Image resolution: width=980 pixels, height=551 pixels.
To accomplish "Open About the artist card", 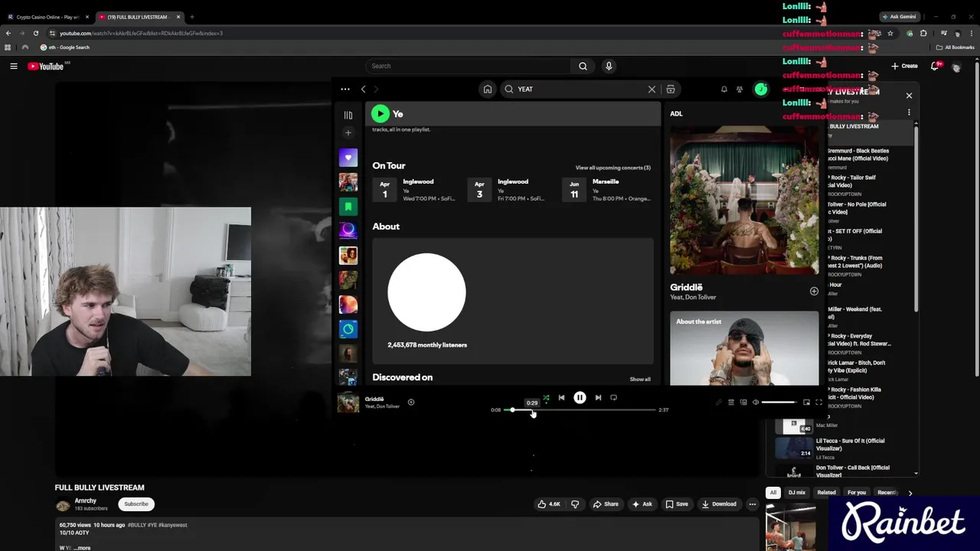I will (x=744, y=348).
